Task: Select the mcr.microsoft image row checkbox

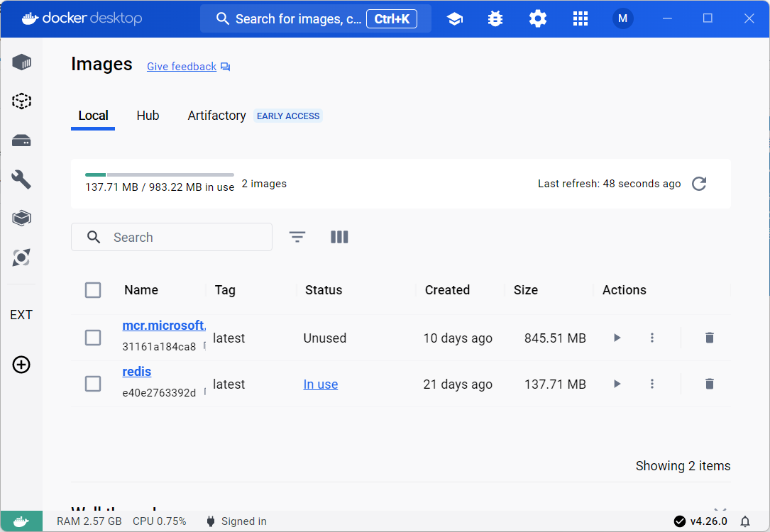Action: point(93,338)
